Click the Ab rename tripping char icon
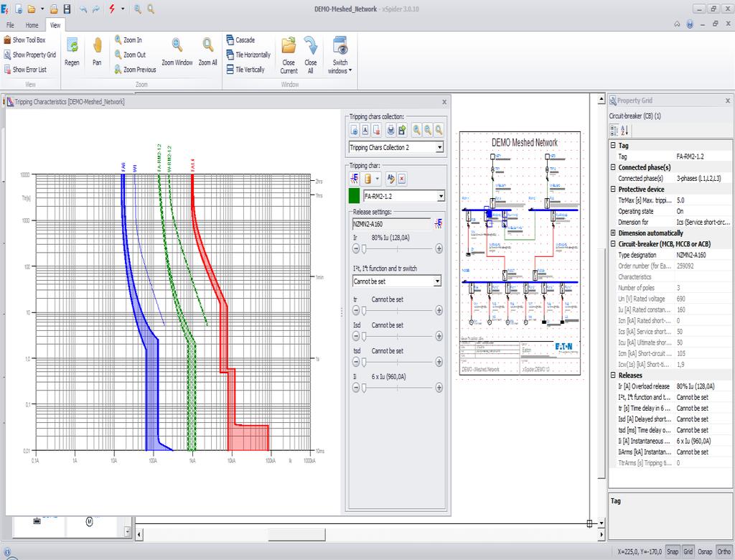735x560 pixels. tap(390, 179)
